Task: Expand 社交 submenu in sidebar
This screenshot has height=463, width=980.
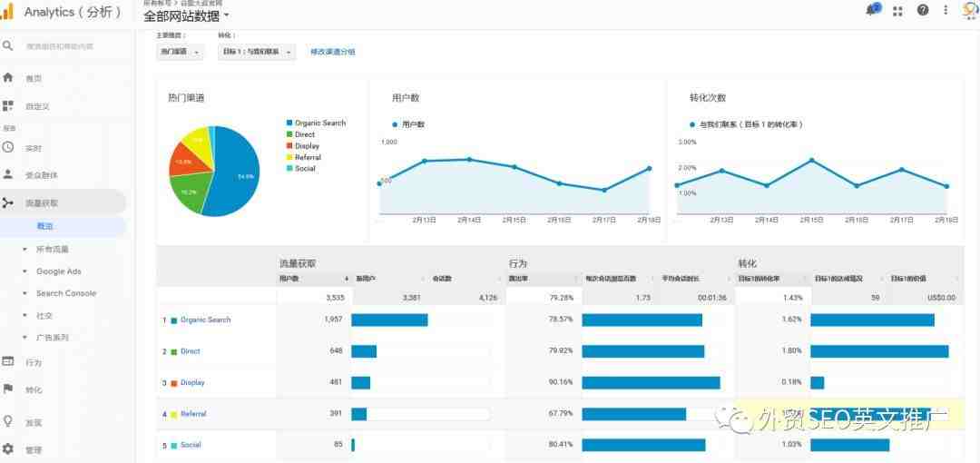Action: point(25,315)
